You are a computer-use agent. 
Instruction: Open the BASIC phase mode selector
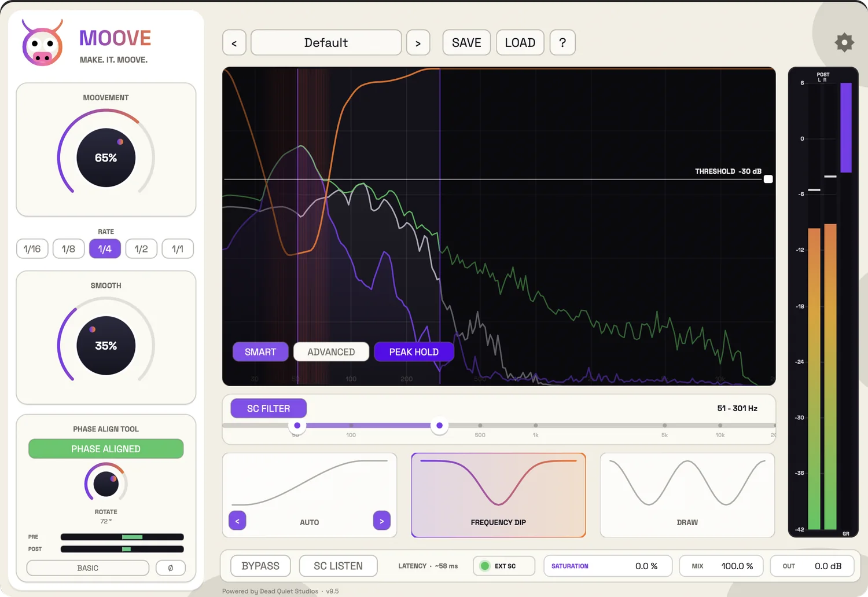[x=88, y=568]
